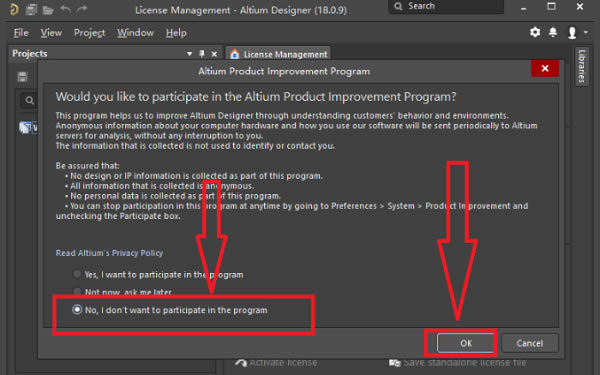Click the save all documents icon

31,10
